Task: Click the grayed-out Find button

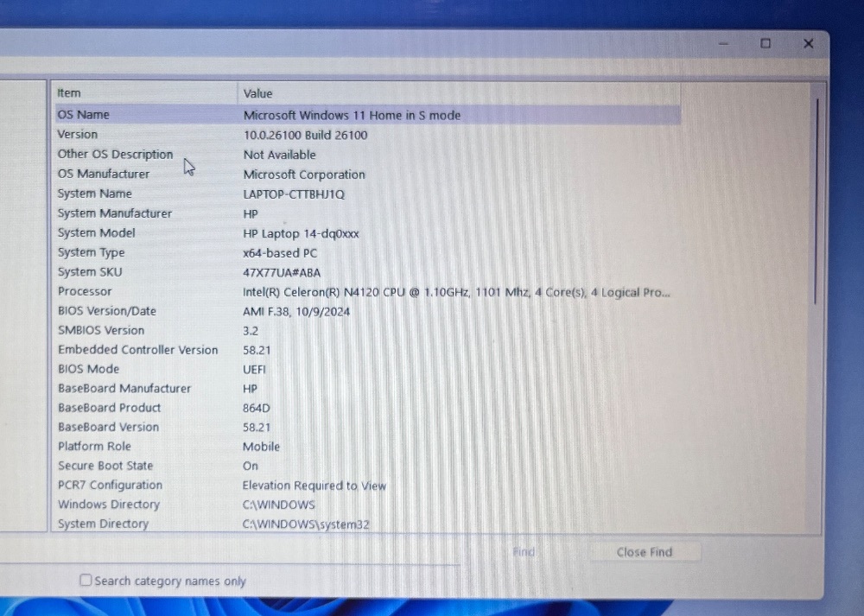Action: [x=524, y=552]
